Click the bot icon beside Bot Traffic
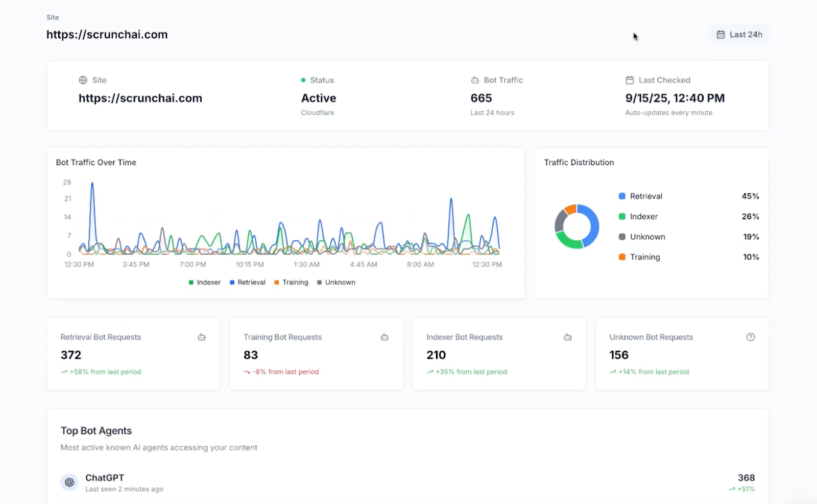This screenshot has width=817, height=504. point(475,80)
